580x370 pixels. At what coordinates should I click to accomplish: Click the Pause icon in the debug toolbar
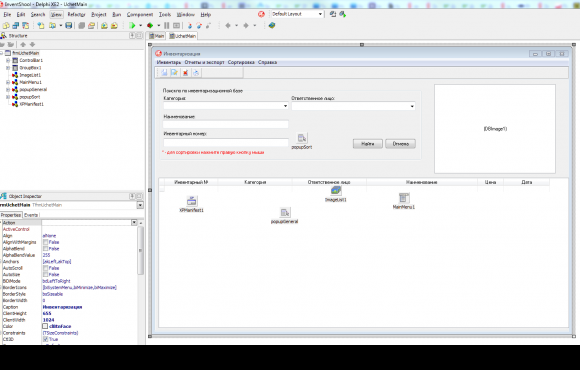pyautogui.click(x=166, y=26)
